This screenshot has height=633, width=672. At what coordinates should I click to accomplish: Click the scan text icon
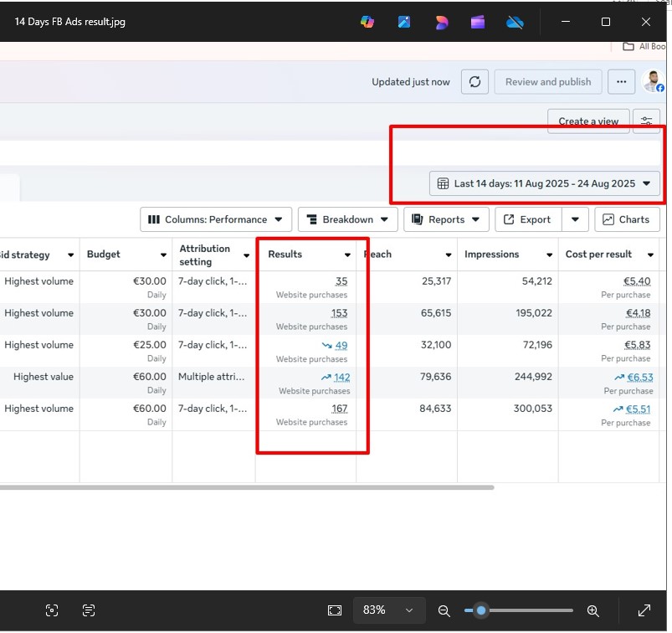pyautogui.click(x=90, y=610)
